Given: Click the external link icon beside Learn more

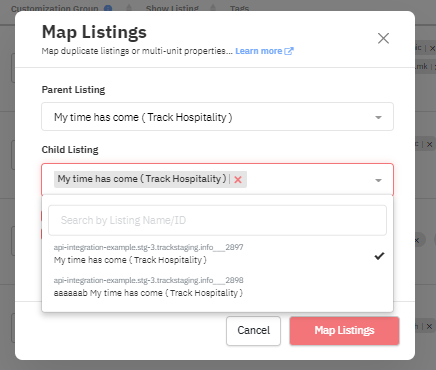Looking at the screenshot, I should (x=289, y=51).
